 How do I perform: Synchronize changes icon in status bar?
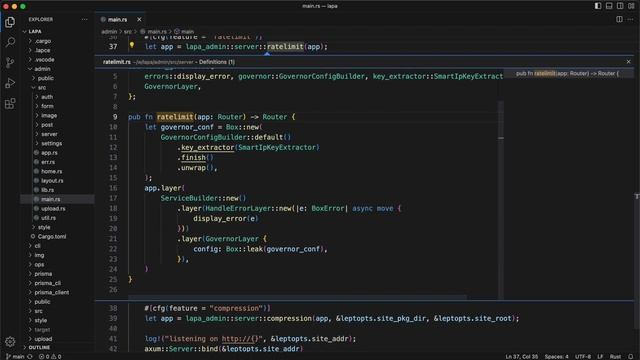[x=30, y=356]
